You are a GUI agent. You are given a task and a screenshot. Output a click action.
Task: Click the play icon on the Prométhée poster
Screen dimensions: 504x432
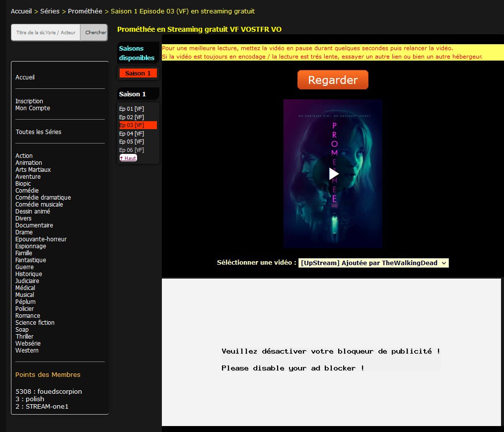click(x=333, y=174)
